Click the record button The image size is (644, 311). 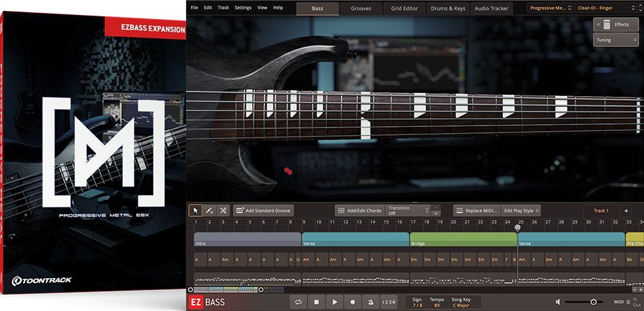tap(352, 302)
